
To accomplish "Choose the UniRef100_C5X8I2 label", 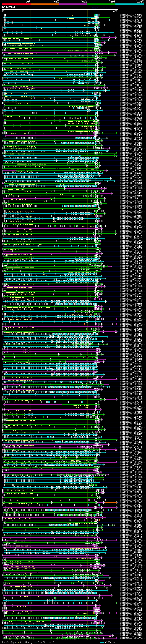I will tap(131, 113).
